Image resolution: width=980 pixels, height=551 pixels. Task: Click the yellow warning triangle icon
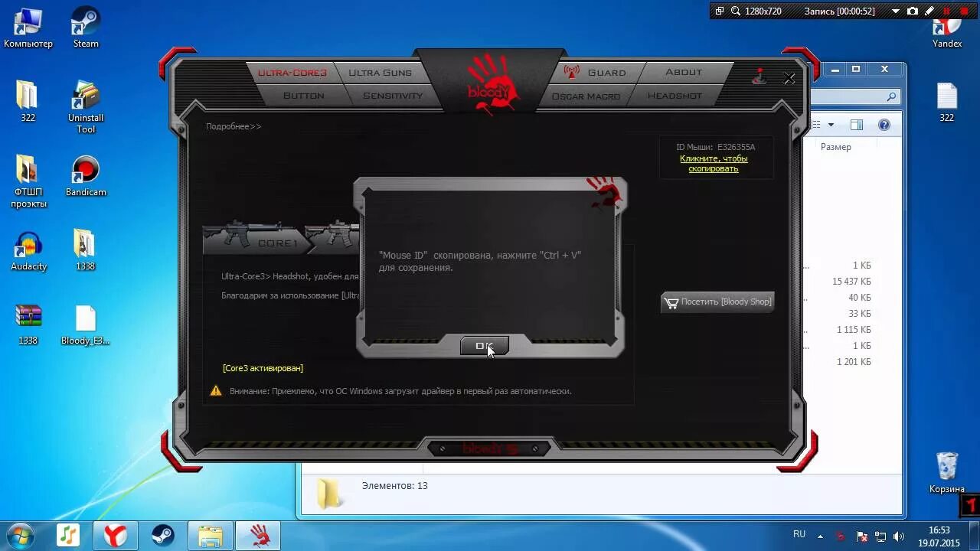point(216,391)
